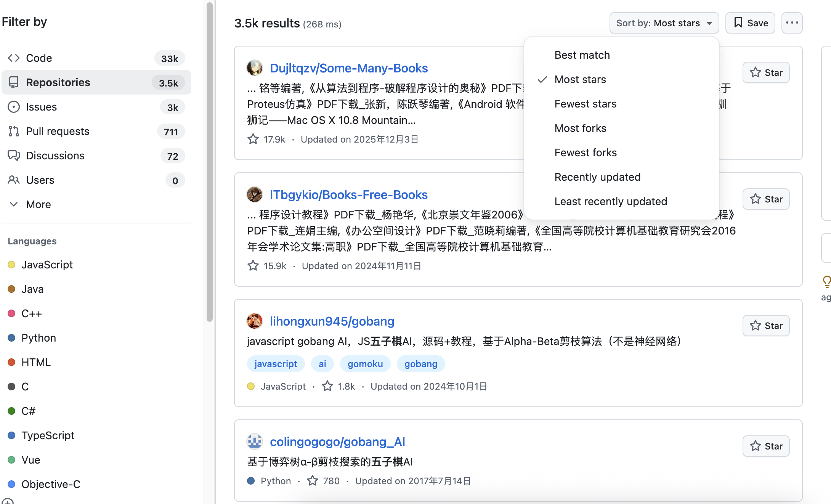The height and width of the screenshot is (504, 831).
Task: Select the checked Most stars sort option
Action: (622, 79)
